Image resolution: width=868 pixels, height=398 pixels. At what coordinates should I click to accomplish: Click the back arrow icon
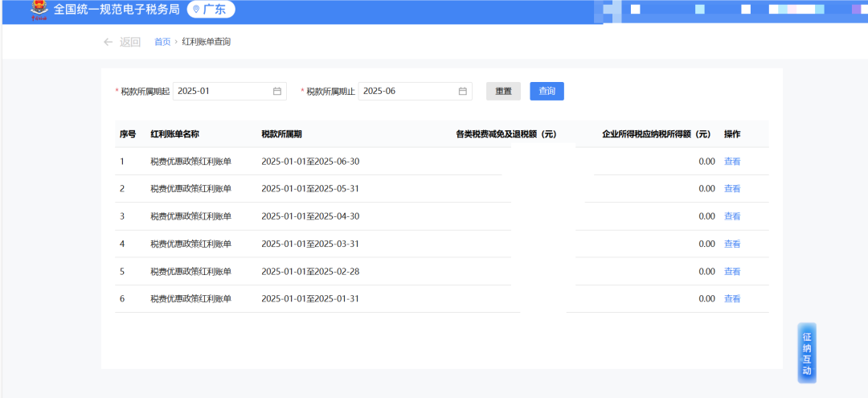pyautogui.click(x=108, y=42)
